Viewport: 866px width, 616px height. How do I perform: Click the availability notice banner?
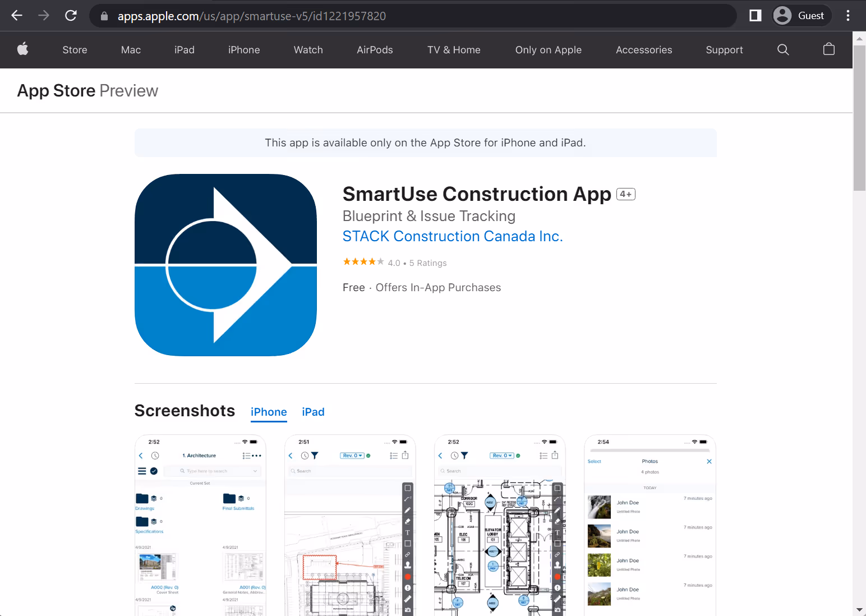click(x=426, y=142)
